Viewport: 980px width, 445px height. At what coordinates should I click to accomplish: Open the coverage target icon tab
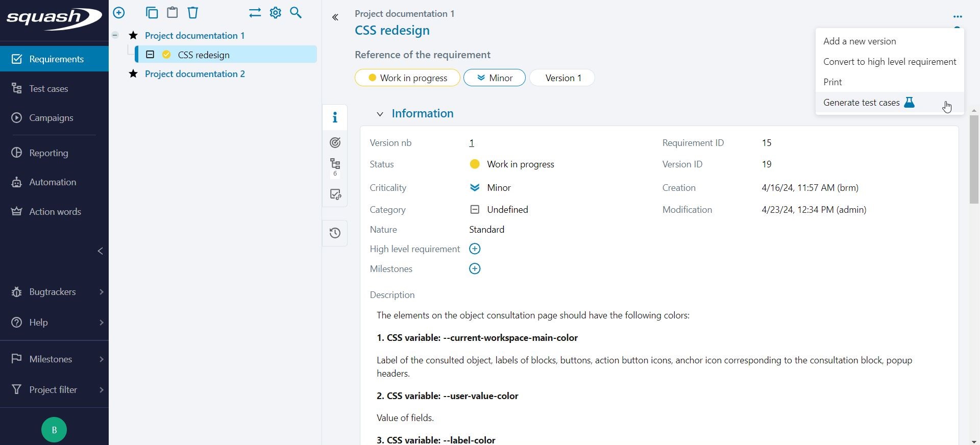335,143
